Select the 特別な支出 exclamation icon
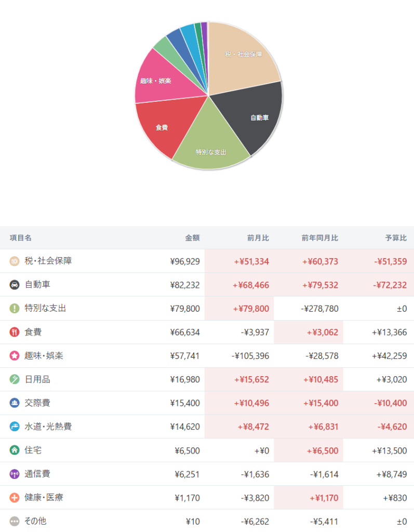 [14, 309]
